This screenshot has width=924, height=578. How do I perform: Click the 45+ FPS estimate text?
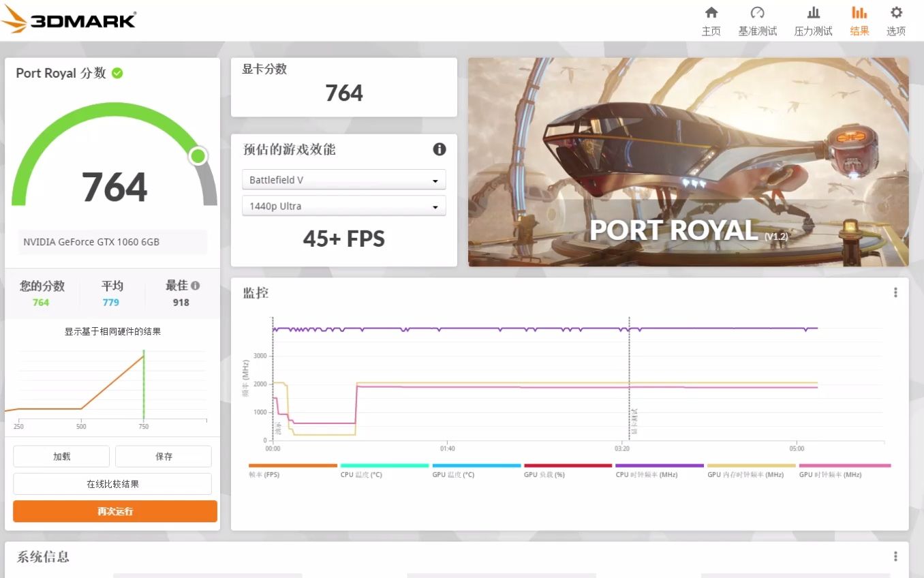click(x=344, y=239)
